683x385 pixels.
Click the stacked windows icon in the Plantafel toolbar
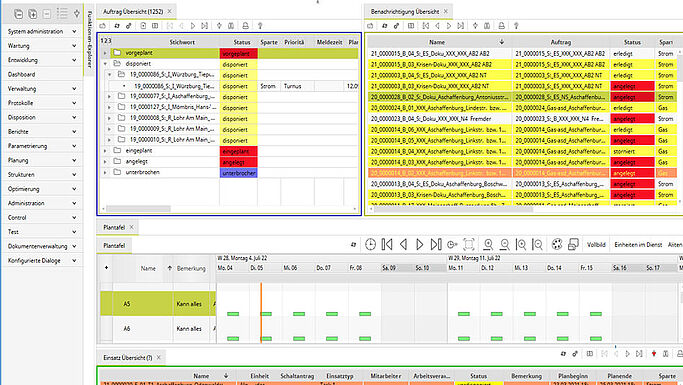point(573,245)
